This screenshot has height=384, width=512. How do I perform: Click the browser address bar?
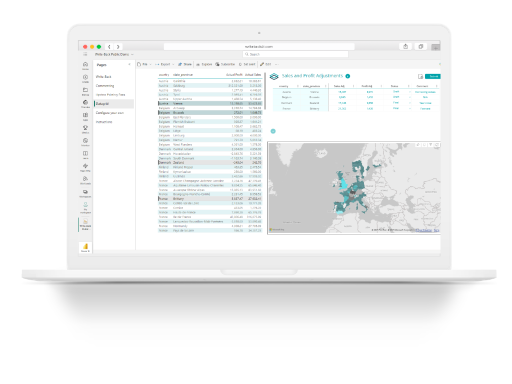click(259, 47)
